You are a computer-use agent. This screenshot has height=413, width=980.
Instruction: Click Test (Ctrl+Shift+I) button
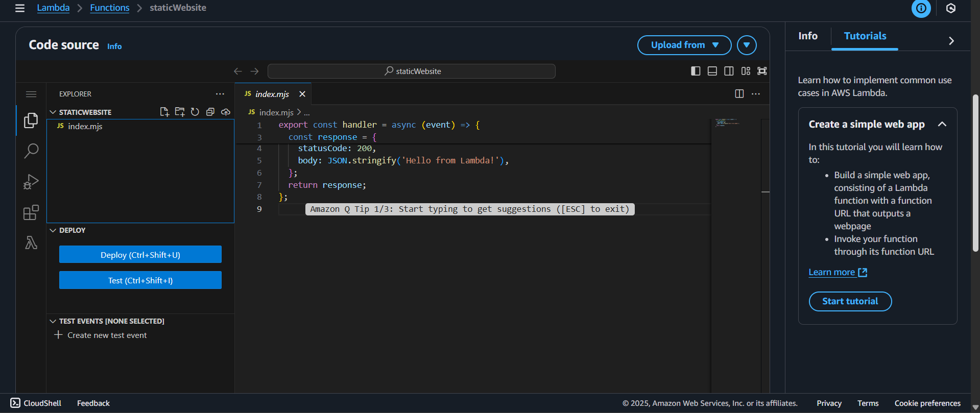click(x=140, y=280)
